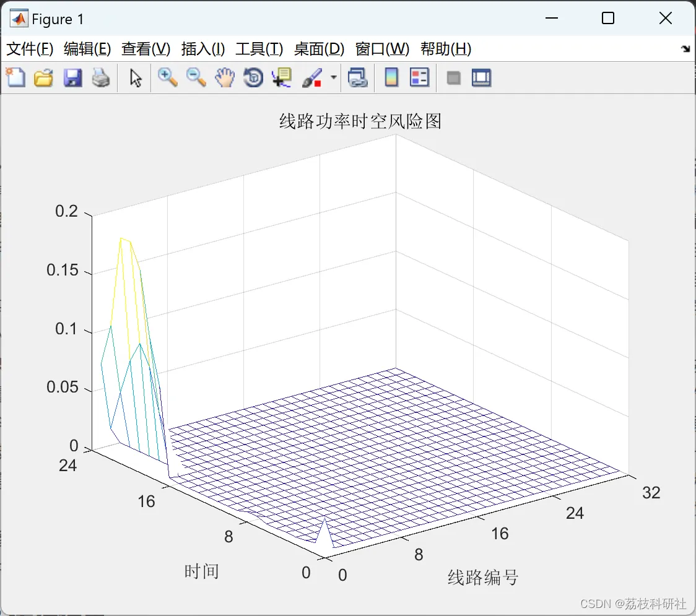
Task: Show Plot Tools and dock figure
Action: pos(481,77)
